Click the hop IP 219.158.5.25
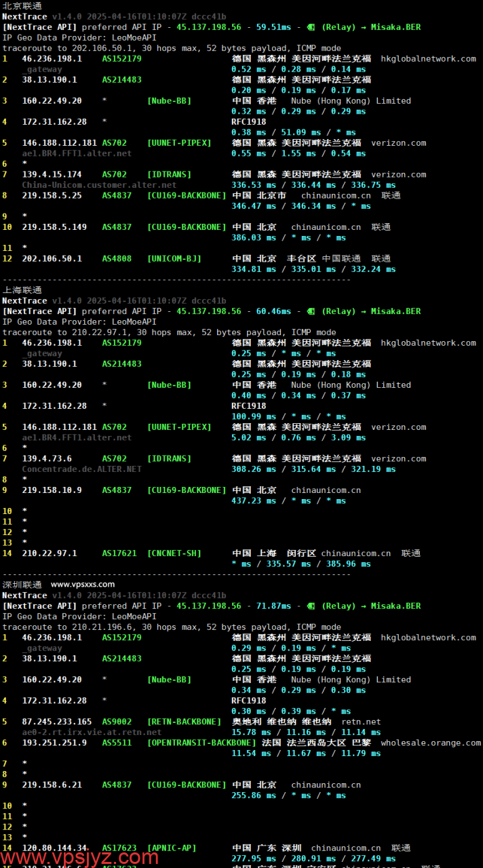The image size is (483, 868). pyautogui.click(x=52, y=195)
